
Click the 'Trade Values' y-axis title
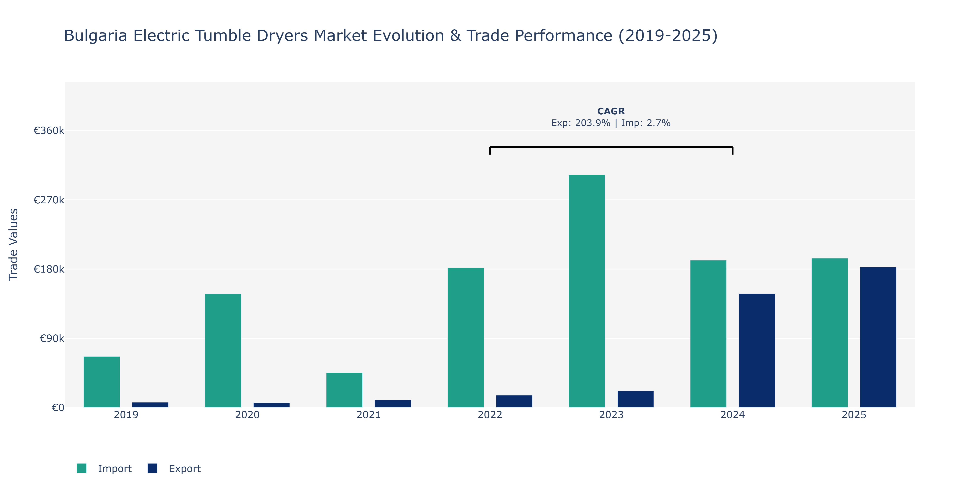tap(13, 245)
